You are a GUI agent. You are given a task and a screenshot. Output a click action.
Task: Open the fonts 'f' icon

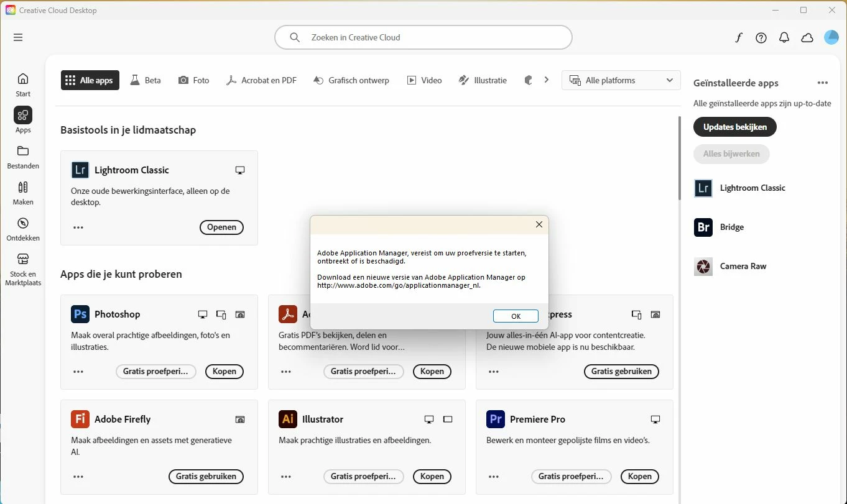point(738,38)
